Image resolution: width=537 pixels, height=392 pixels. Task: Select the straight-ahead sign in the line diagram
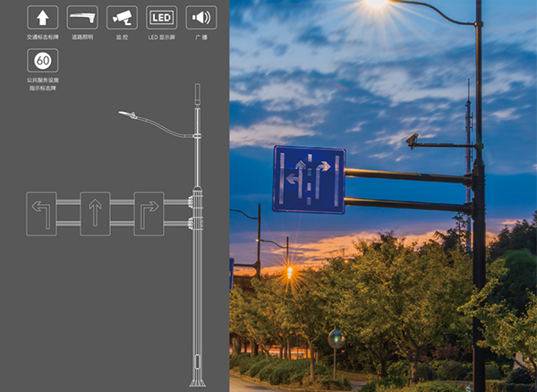coord(95,213)
